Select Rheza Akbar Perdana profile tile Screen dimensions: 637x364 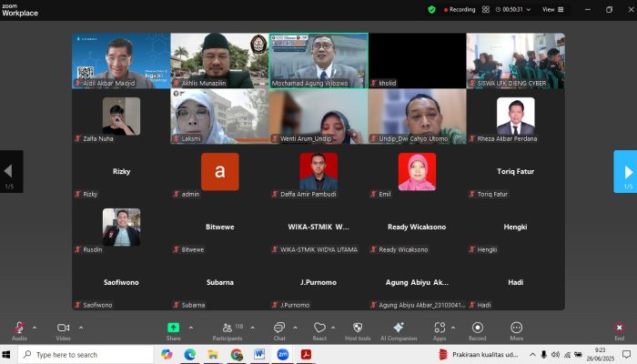click(x=516, y=116)
